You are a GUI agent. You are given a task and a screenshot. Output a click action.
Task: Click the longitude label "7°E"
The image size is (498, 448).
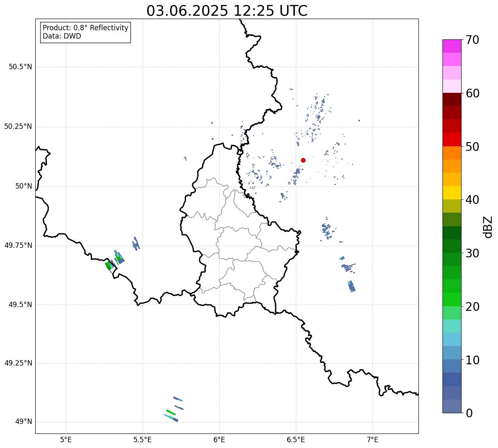(372, 439)
